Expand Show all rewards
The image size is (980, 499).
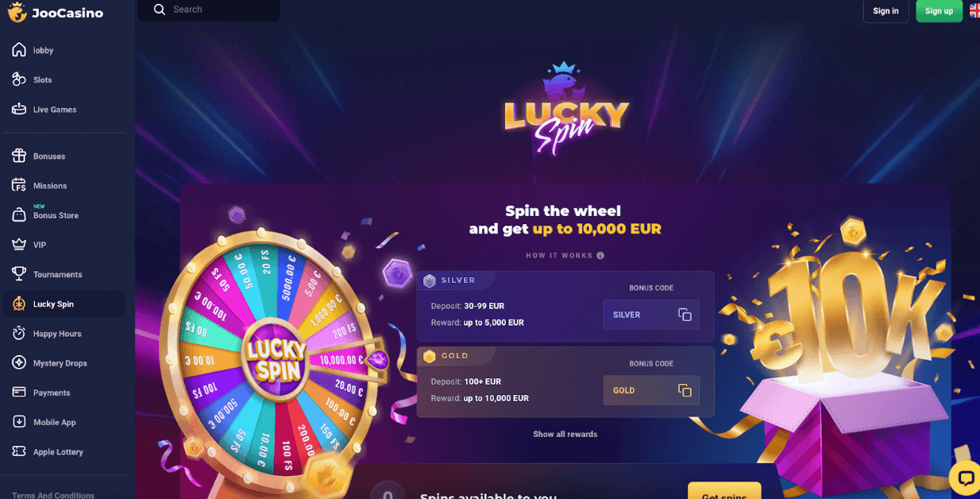[x=565, y=434]
